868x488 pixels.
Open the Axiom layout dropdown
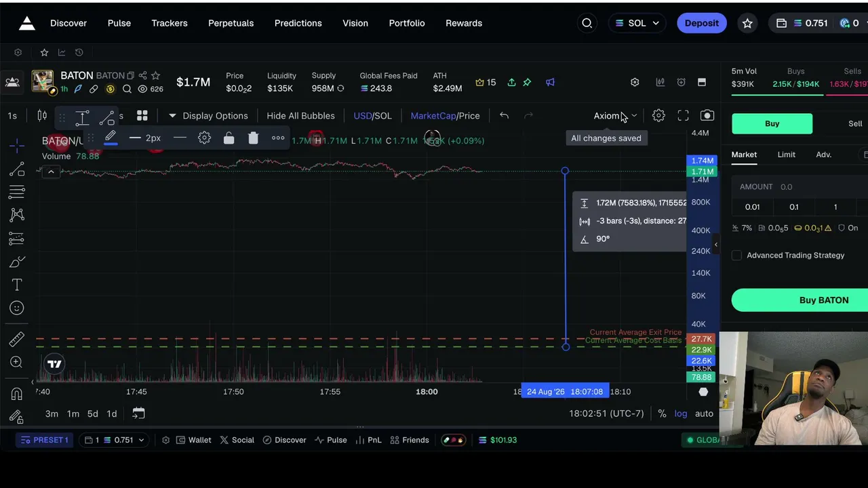click(616, 116)
